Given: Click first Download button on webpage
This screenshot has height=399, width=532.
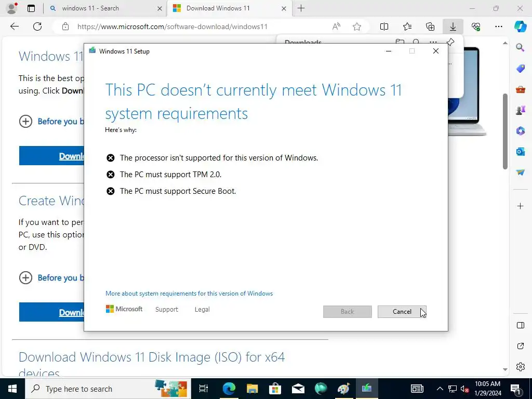Looking at the screenshot, I should tap(51, 156).
